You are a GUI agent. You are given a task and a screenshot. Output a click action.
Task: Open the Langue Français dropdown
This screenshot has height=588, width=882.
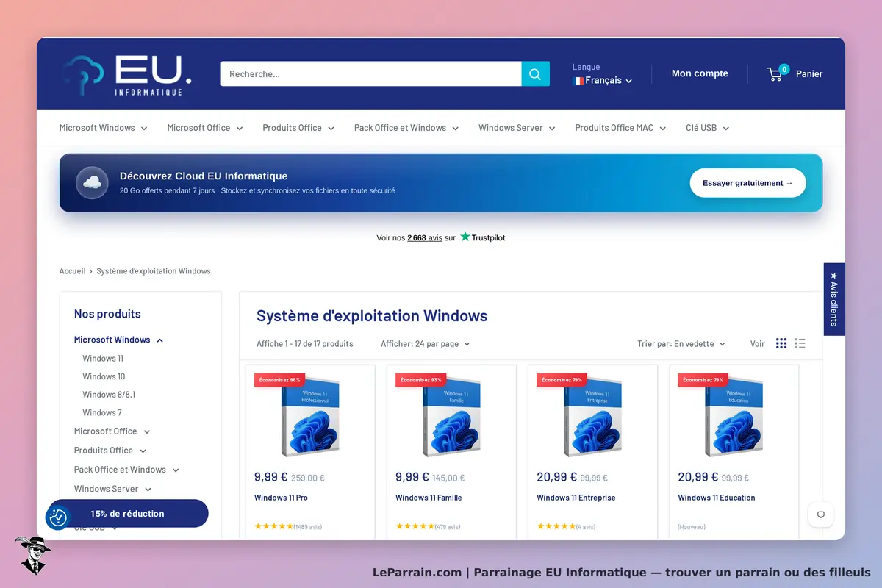click(x=603, y=81)
